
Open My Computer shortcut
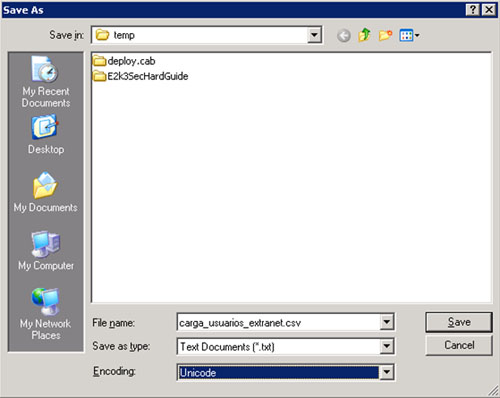(46, 251)
